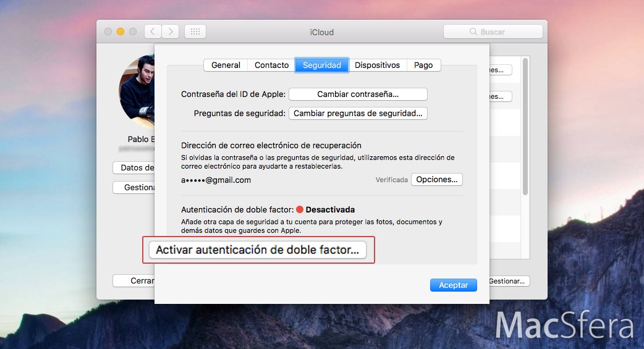
Task: Click the label 'Autenticación de doble factor:'
Action: pyautogui.click(x=237, y=209)
